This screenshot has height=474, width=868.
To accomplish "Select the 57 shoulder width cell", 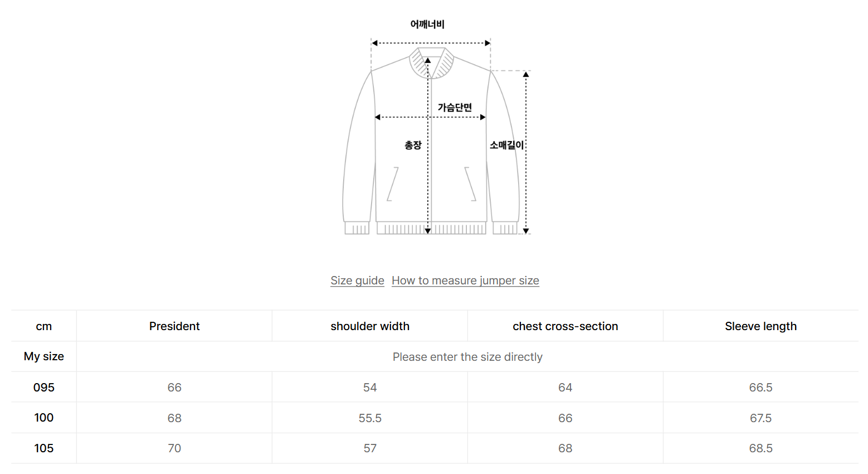I will click(369, 448).
